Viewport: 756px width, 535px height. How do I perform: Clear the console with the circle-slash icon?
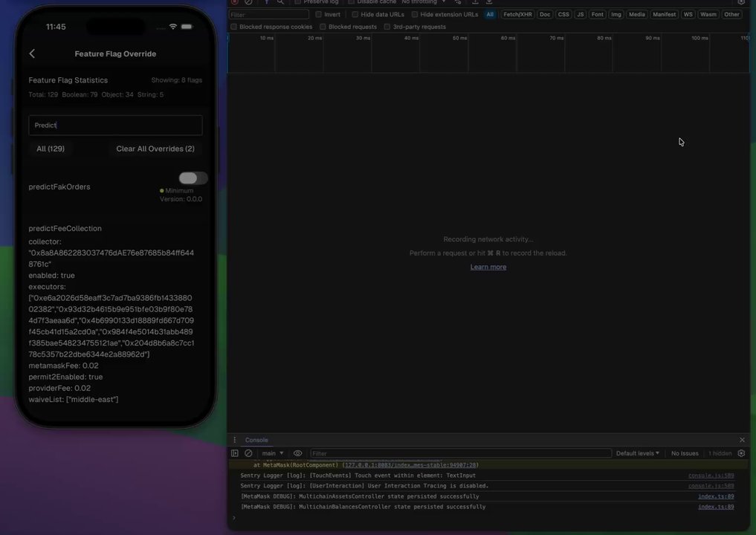(x=248, y=453)
